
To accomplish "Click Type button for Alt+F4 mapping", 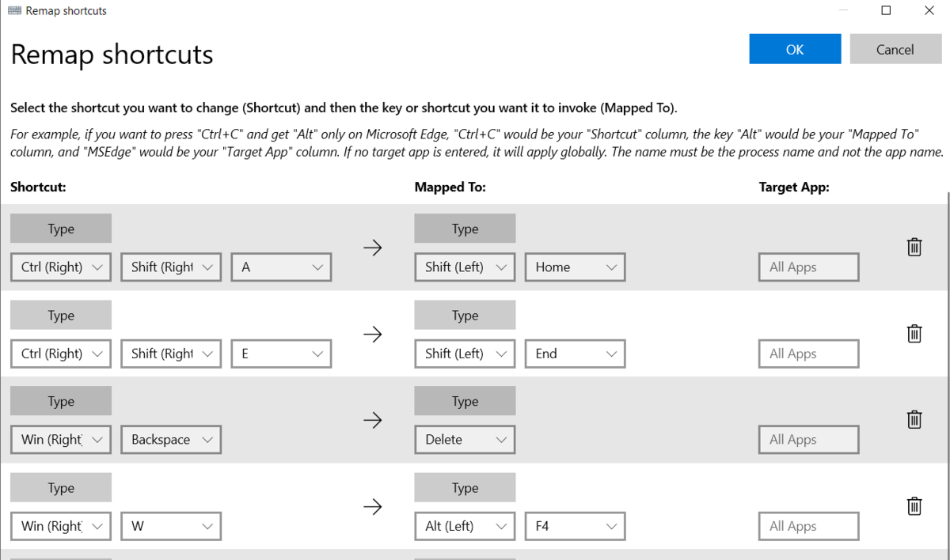I will 465,488.
